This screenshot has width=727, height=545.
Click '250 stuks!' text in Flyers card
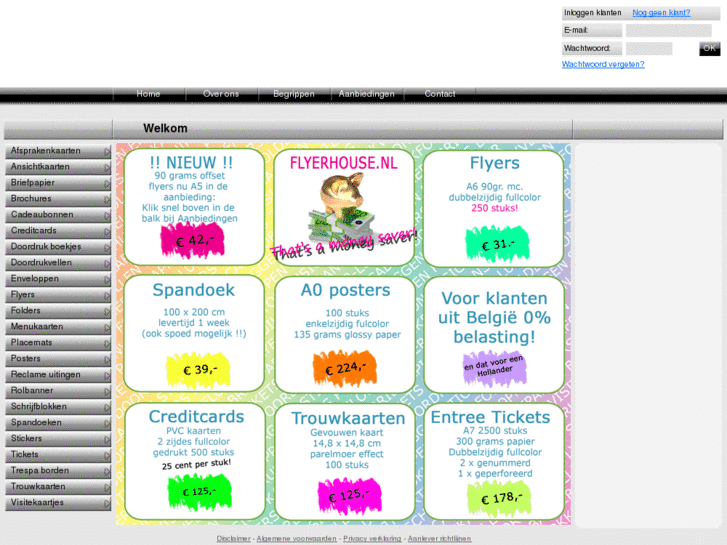point(495,208)
